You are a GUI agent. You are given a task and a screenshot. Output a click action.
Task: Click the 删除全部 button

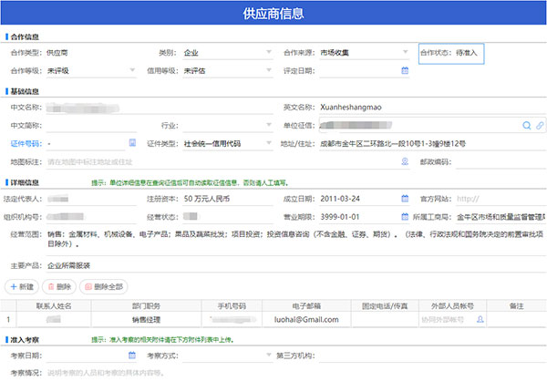click(x=104, y=286)
